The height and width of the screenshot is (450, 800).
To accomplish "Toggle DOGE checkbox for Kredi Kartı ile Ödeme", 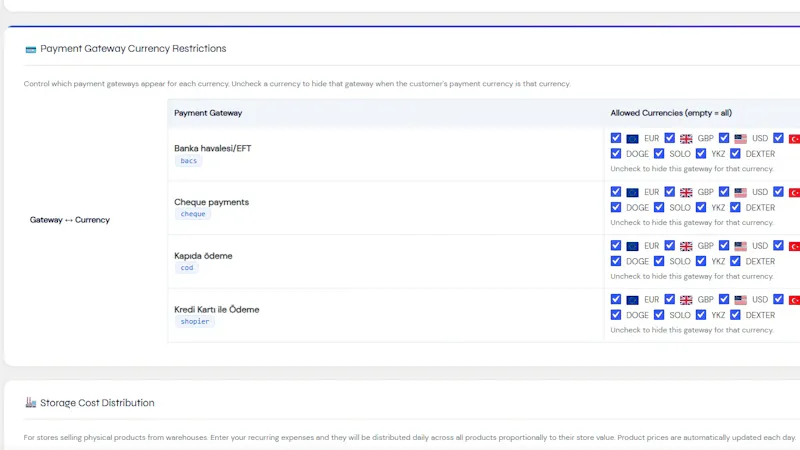I will 616,315.
